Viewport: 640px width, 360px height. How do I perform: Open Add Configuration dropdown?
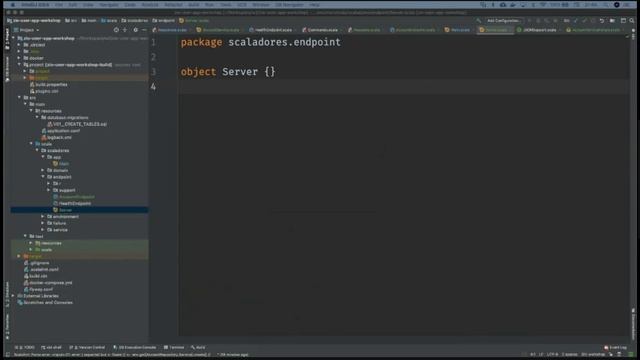(x=504, y=20)
